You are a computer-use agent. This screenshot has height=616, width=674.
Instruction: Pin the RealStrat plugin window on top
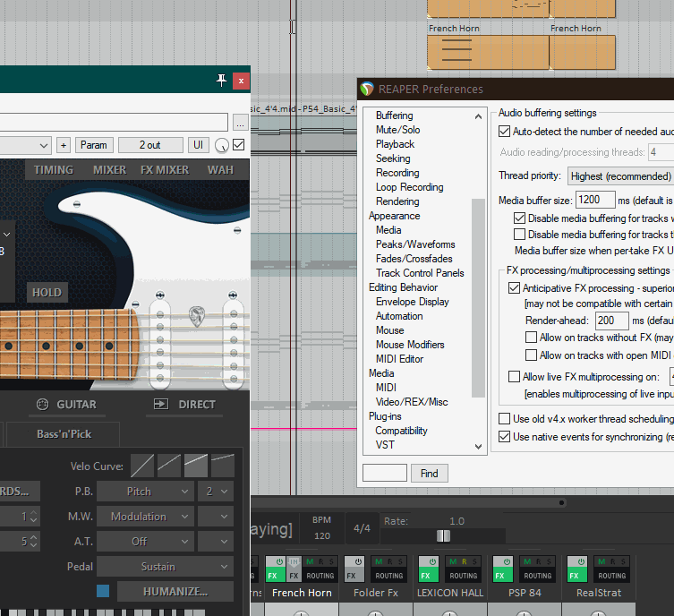click(222, 81)
